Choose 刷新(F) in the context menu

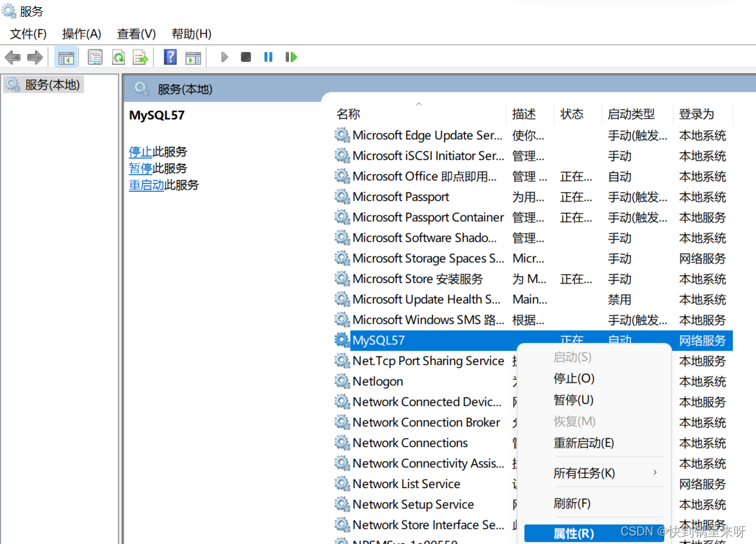(572, 504)
